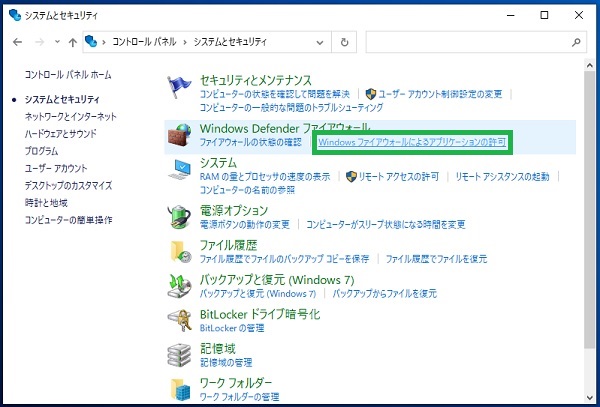The width and height of the screenshot is (600, 407).
Task: Click コンピューターがスリープ状態になる時間を変更 link
Action: click(x=386, y=224)
